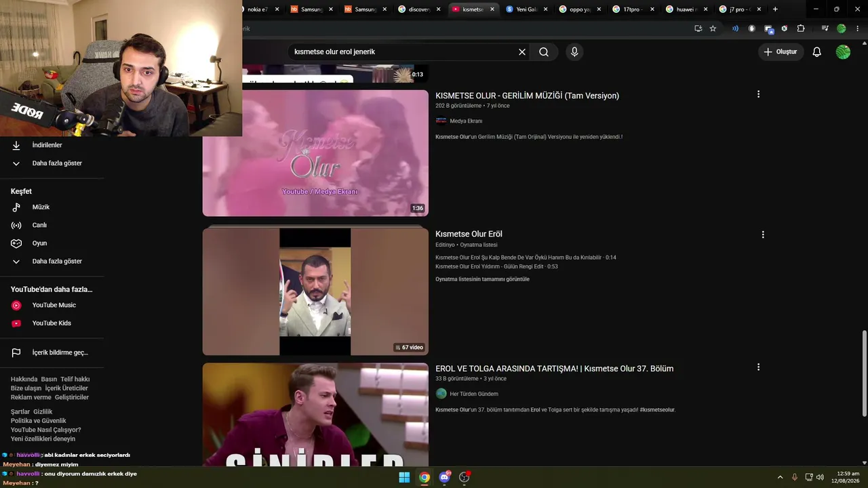This screenshot has height=488, width=868.
Task: Clear the YouTube search box text
Action: [x=522, y=52]
